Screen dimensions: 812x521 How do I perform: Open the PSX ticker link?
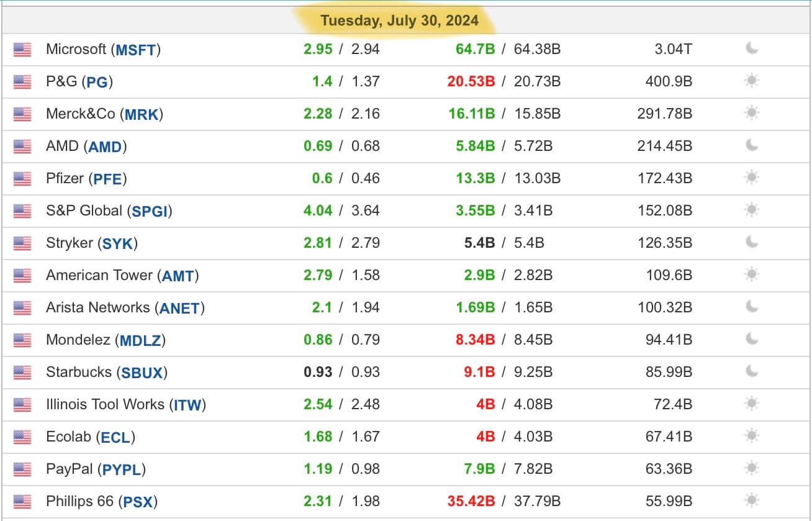138,502
